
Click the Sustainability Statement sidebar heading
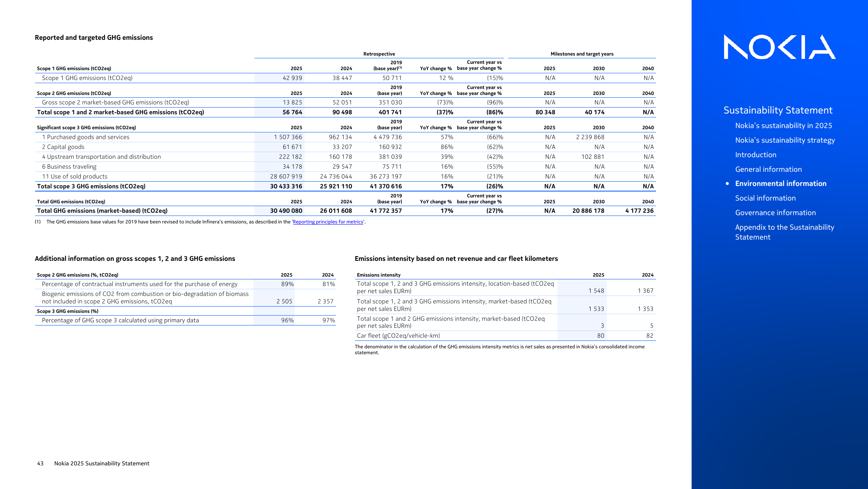pos(778,110)
